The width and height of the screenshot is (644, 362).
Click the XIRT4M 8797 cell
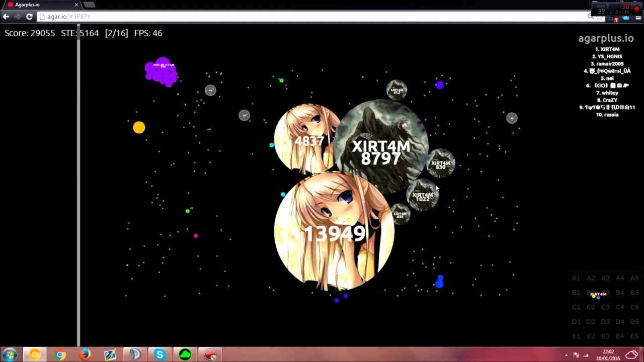tap(381, 147)
